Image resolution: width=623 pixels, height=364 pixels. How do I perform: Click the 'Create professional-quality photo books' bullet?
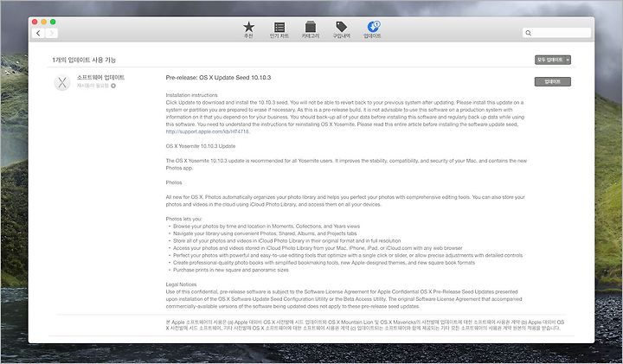pos(324,262)
